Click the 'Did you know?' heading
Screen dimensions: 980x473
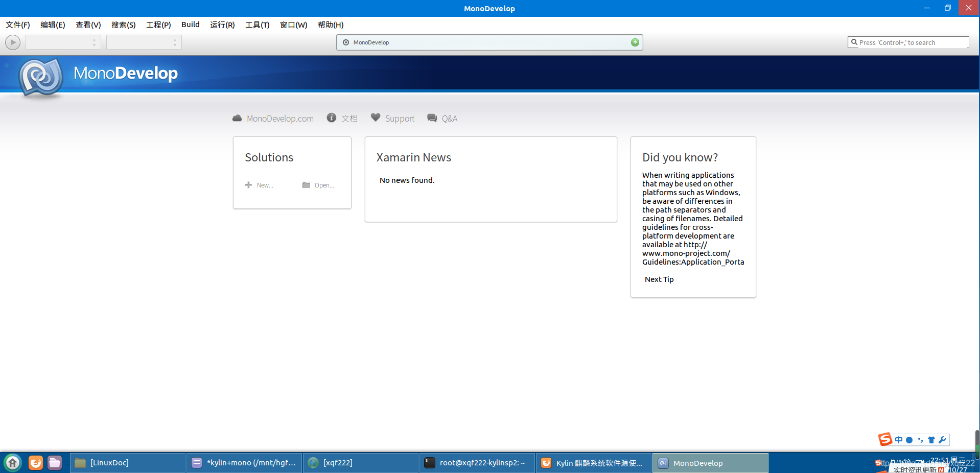point(680,157)
